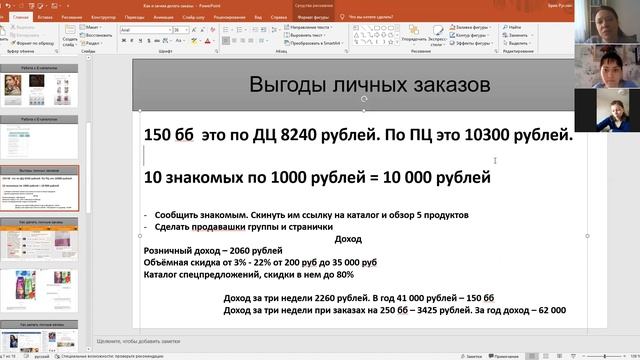Open the Анимация (Animations) ribbon tab
Viewport: 640px width, 360px height.
tap(163, 17)
